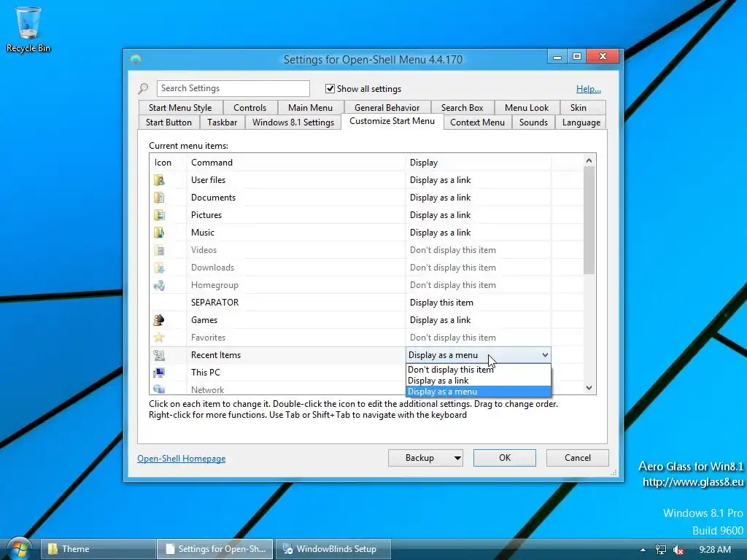Toggle the Show all settings checkbox

330,88
